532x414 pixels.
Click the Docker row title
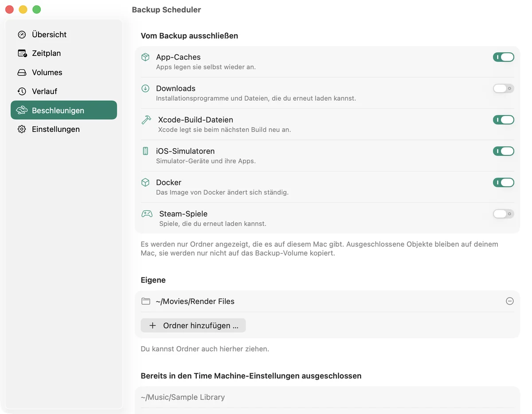click(168, 182)
